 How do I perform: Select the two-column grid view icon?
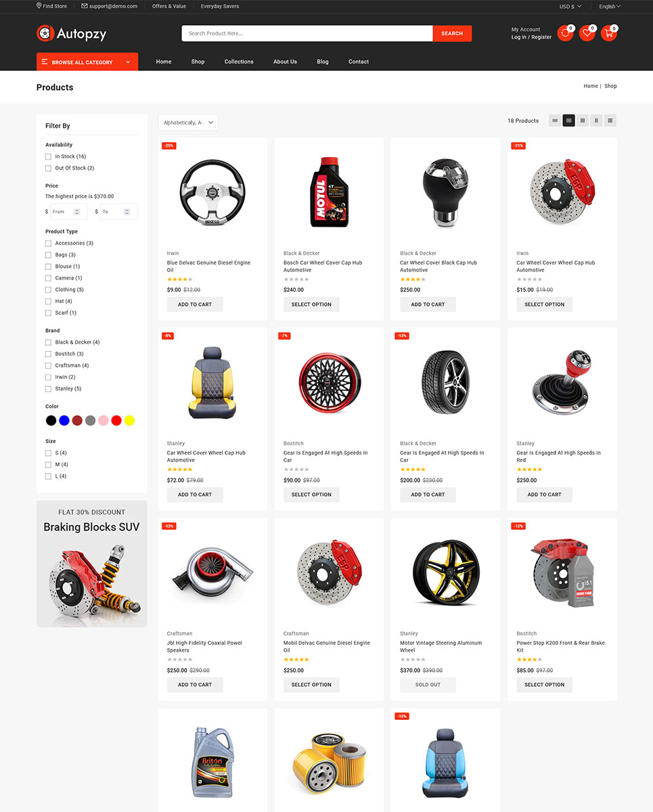tap(596, 120)
